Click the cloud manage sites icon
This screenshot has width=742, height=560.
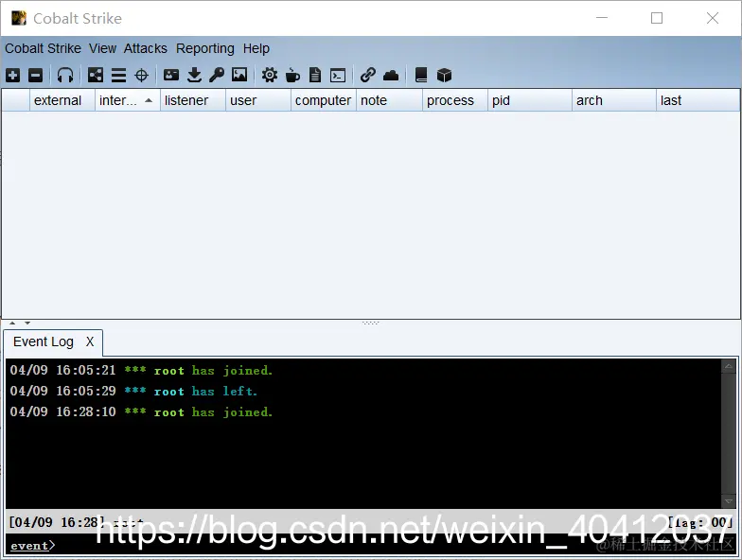click(391, 76)
